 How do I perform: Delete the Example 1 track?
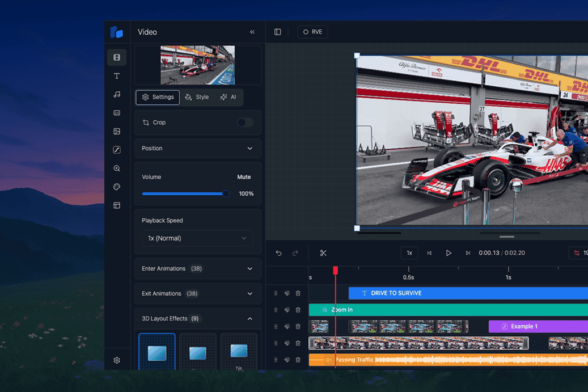click(298, 326)
